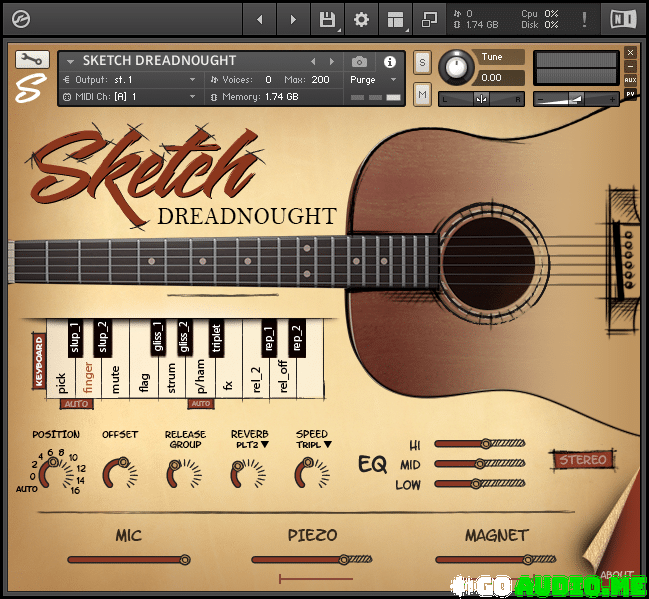The width and height of the screenshot is (649, 599).
Task: Click the exclamation warning icon
Action: (x=584, y=19)
